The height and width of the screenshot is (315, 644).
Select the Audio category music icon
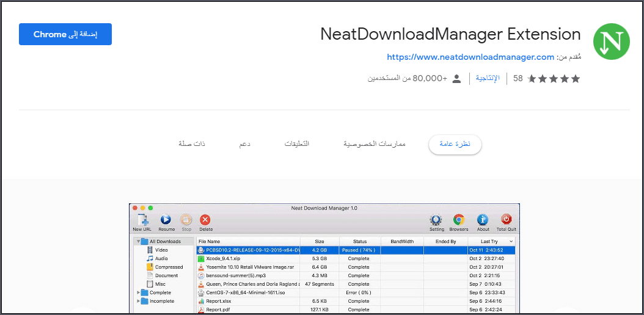(150, 258)
